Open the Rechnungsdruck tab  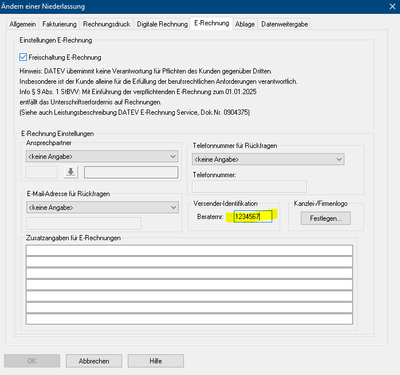coord(106,24)
